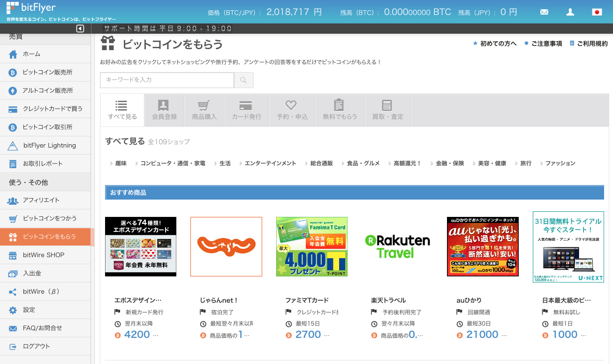Open the エポスデザインカード banner image
The width and height of the screenshot is (613, 364).
[x=141, y=246]
